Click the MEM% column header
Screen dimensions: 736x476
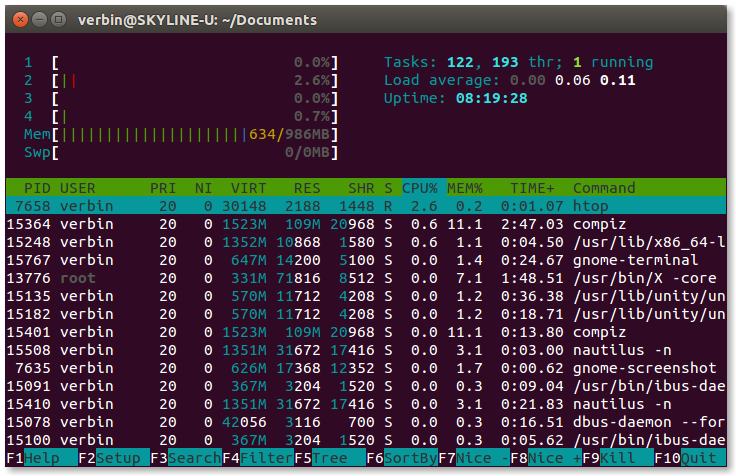click(x=465, y=188)
